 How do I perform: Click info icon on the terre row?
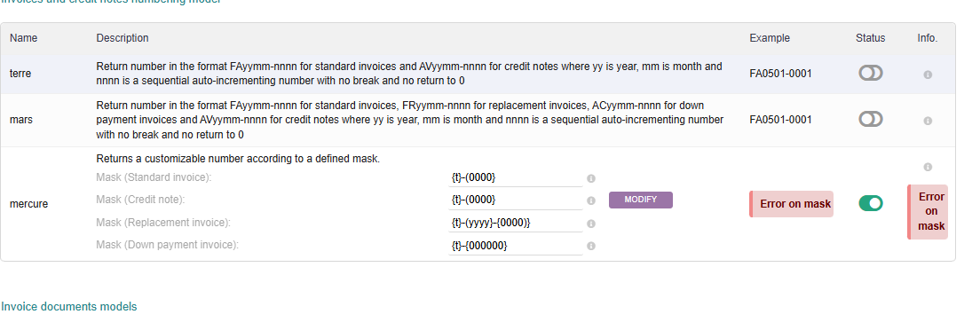(x=928, y=75)
